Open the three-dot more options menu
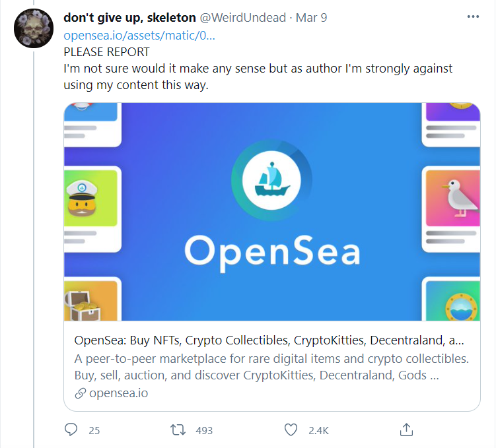The width and height of the screenshot is (496, 448). click(x=473, y=16)
